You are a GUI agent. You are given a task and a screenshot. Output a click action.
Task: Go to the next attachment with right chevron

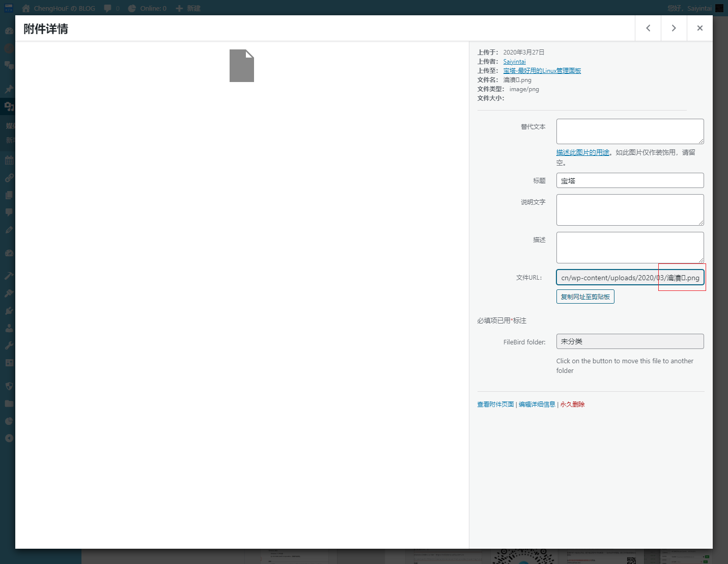pyautogui.click(x=674, y=28)
